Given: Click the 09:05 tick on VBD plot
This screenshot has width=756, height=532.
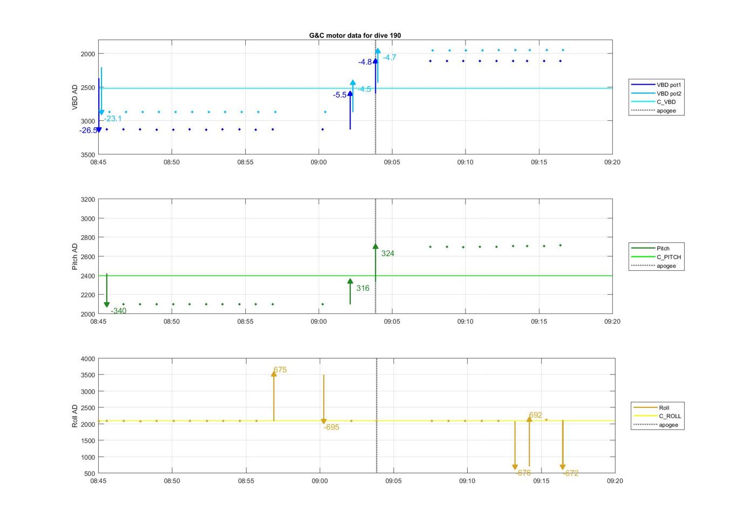Looking at the screenshot, I should [x=392, y=162].
